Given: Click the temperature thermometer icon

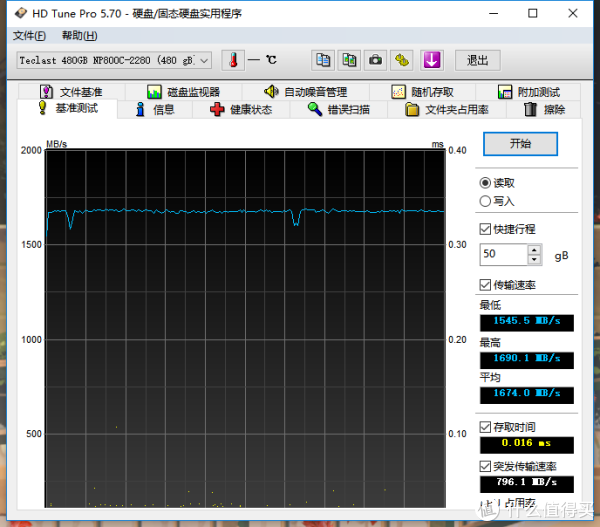Looking at the screenshot, I should pos(233,60).
